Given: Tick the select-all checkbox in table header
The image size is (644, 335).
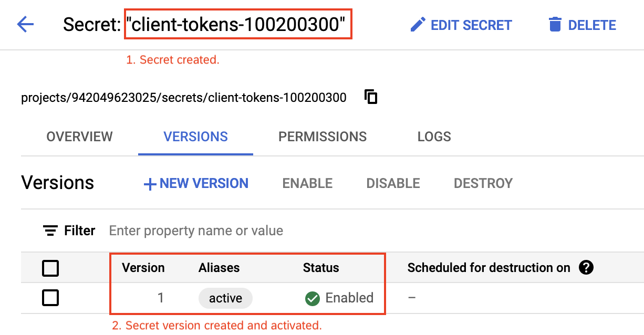Looking at the screenshot, I should pyautogui.click(x=50, y=268).
